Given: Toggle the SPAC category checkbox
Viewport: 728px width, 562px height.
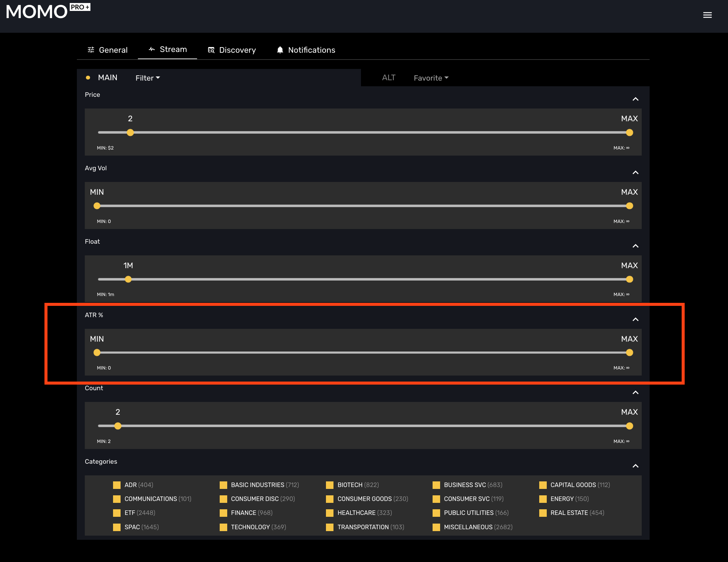Looking at the screenshot, I should click(x=117, y=527).
